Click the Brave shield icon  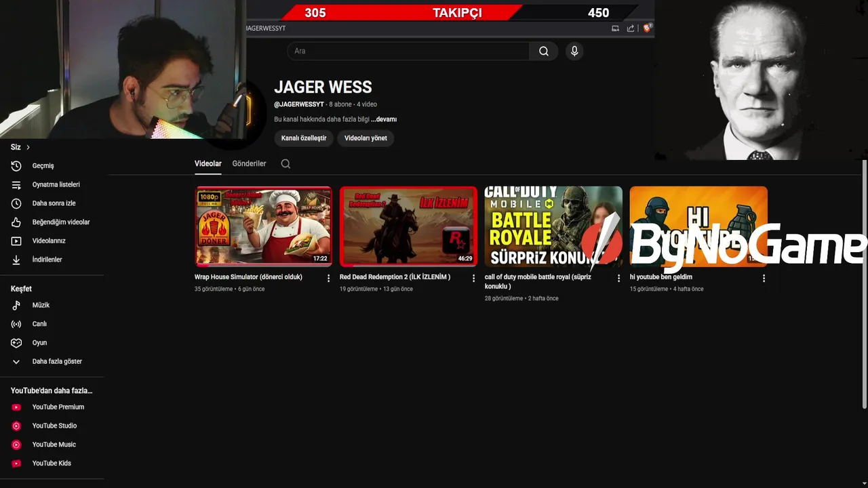[x=647, y=28]
